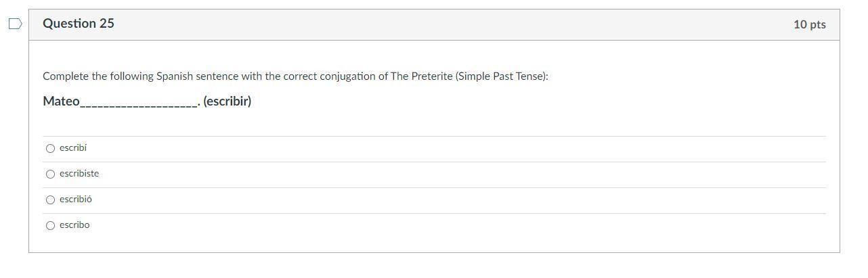Click the escribo answer label text
Image resolution: width=868 pixels, height=278 pixels.
[x=74, y=225]
